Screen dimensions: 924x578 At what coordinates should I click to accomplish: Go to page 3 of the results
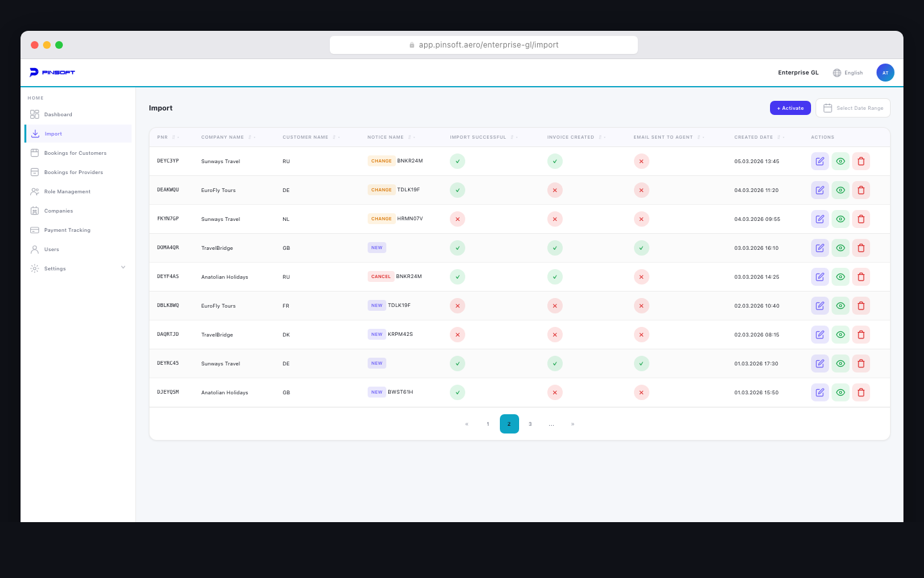click(x=530, y=424)
